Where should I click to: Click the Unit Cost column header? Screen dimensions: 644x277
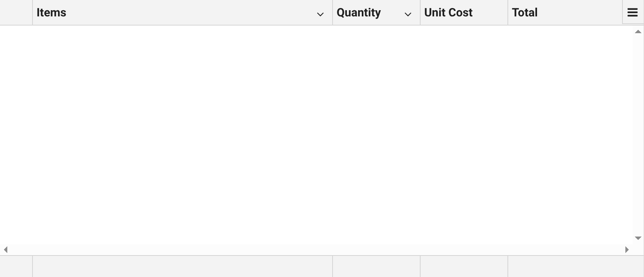coord(448,12)
